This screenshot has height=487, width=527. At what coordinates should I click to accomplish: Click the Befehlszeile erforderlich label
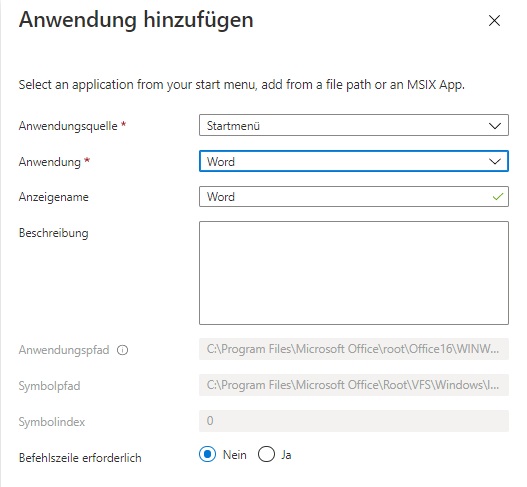(x=80, y=458)
